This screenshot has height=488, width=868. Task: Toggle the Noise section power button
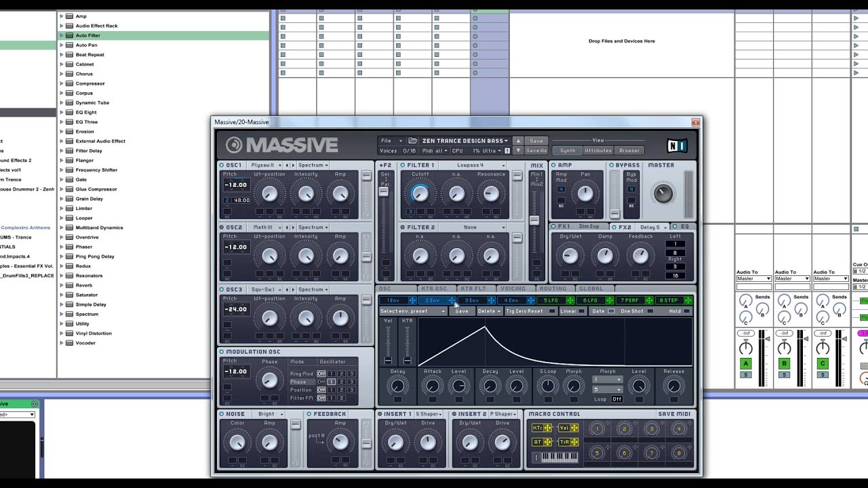[222, 413]
